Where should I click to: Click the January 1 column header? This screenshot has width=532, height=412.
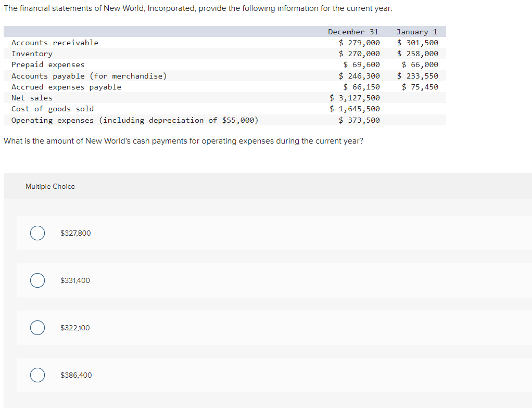coord(417,32)
